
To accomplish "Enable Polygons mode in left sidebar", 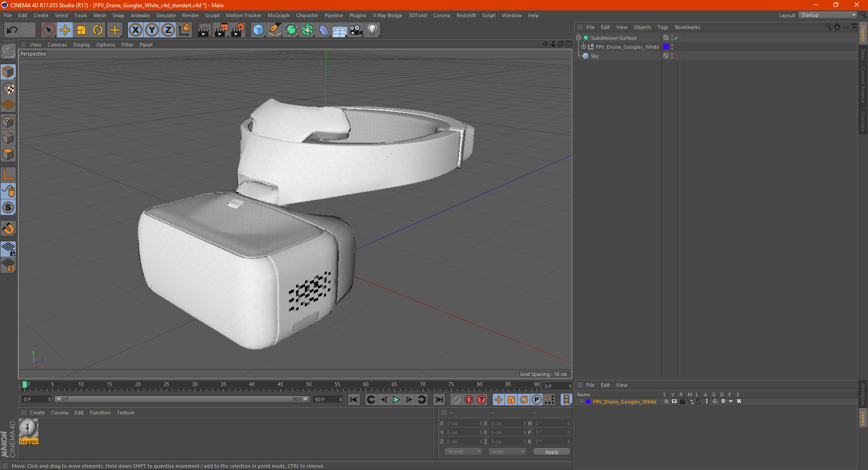I will [x=8, y=154].
